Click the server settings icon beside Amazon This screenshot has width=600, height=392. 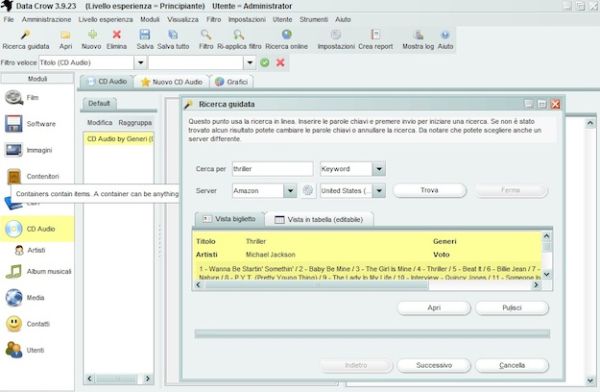point(308,190)
